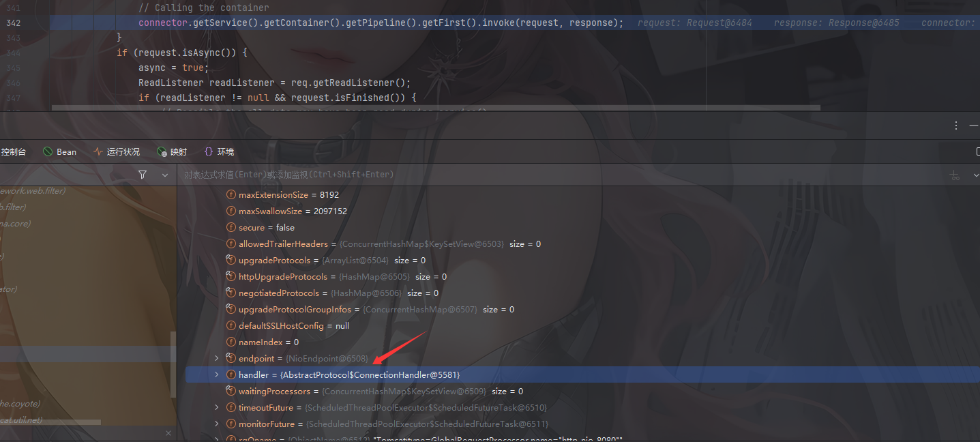This screenshot has width=980, height=442.
Task: Expand the timeoutFuture variable node
Action: tap(217, 407)
